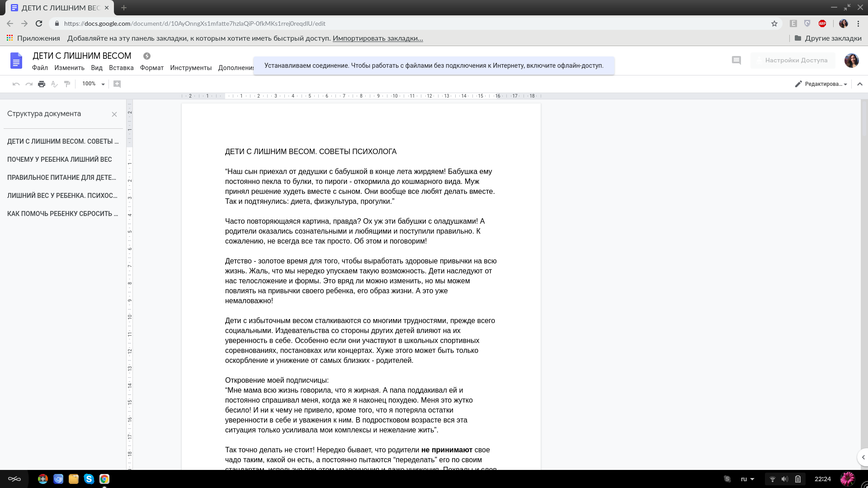Collapse menus with the chevron arrow

pyautogui.click(x=860, y=84)
